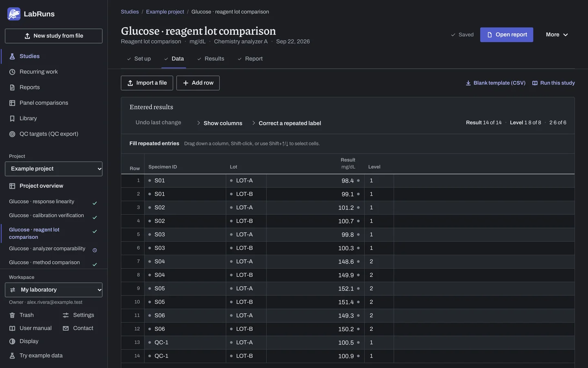Click Import a file
This screenshot has height=368, width=588.
[x=147, y=83]
